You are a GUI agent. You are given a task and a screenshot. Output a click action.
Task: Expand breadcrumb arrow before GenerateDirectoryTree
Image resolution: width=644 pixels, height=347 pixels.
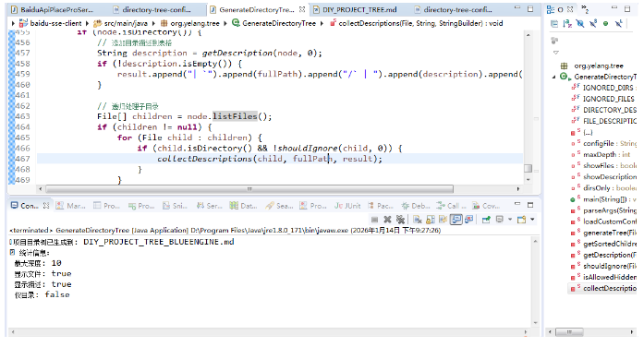[225, 23]
